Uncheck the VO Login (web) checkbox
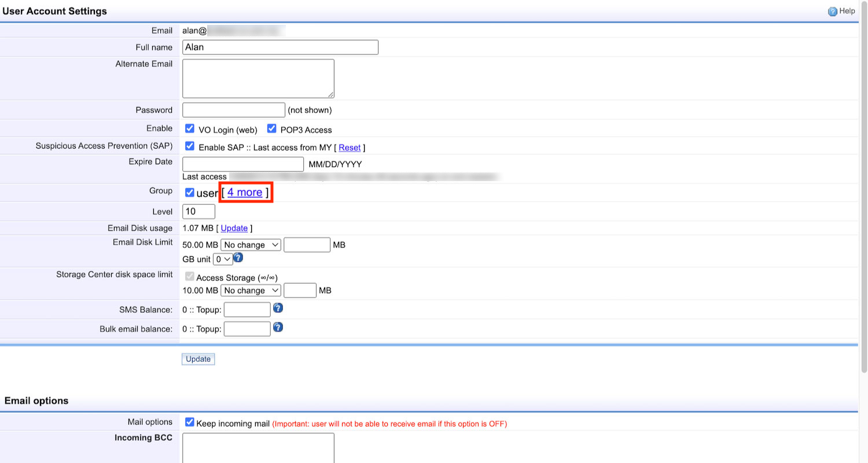 (189, 128)
